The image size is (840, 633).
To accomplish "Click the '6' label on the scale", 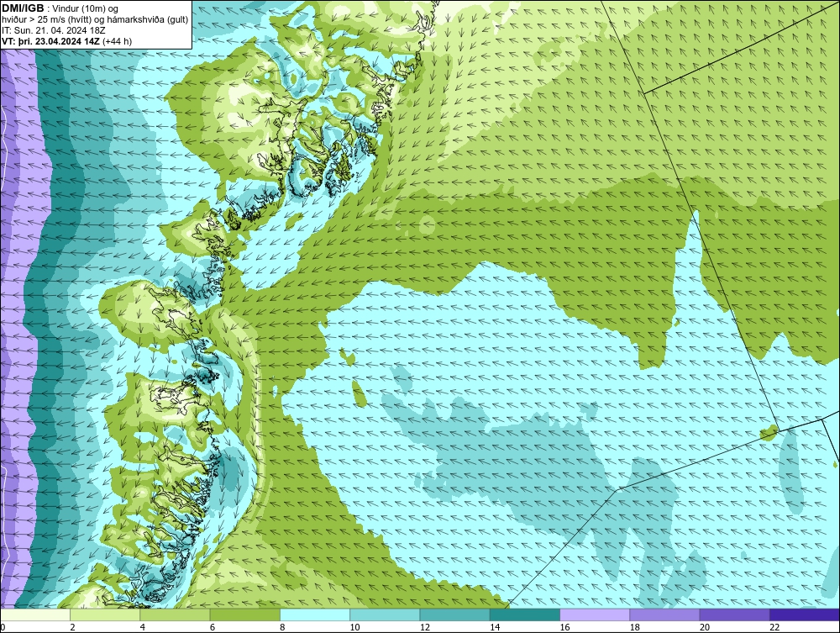I will click(213, 628).
